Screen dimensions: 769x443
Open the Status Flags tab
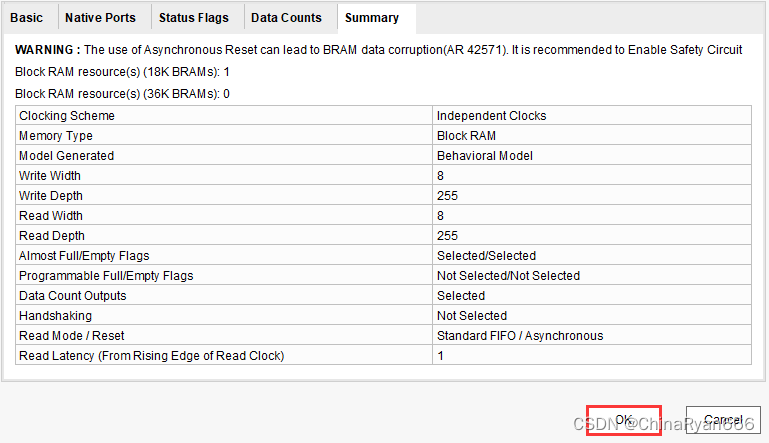point(194,18)
